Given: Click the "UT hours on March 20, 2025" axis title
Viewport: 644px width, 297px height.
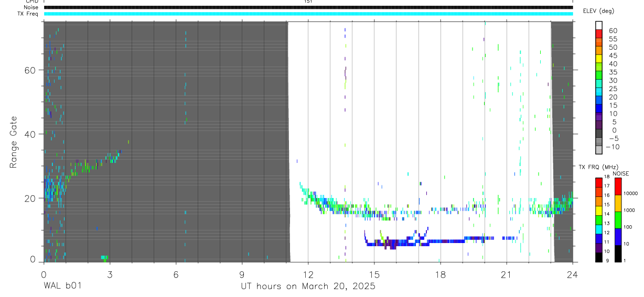Looking at the screenshot, I should [x=308, y=286].
